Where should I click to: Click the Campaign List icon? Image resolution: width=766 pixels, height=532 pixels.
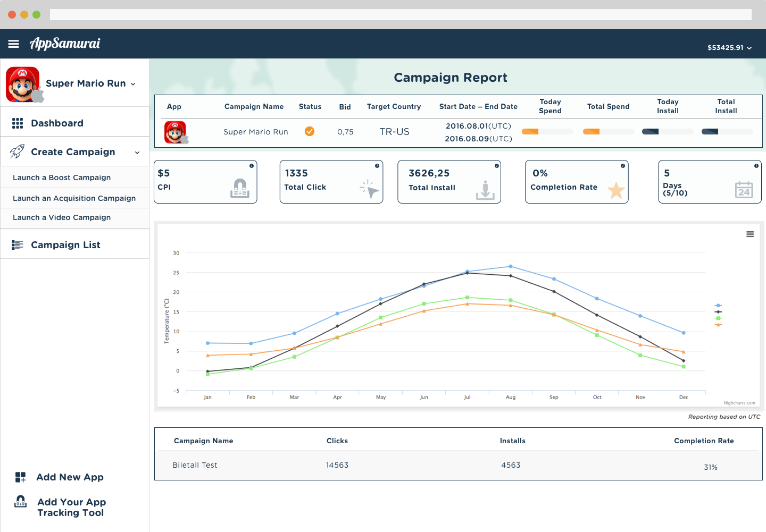click(18, 244)
